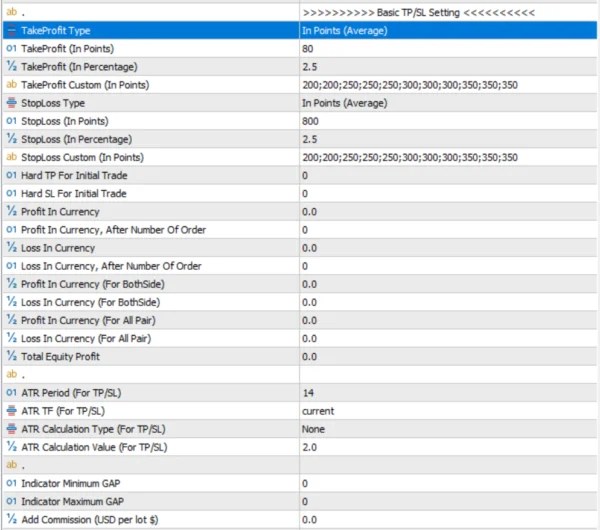Select 'ATR Calculation Type (For TP/SL)' label
600x530 pixels.
pyautogui.click(x=93, y=429)
